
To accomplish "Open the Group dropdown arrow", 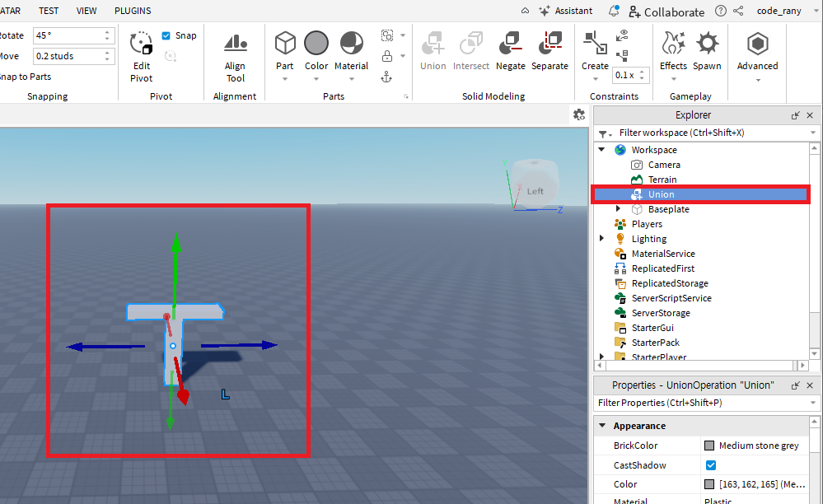I will [x=403, y=35].
